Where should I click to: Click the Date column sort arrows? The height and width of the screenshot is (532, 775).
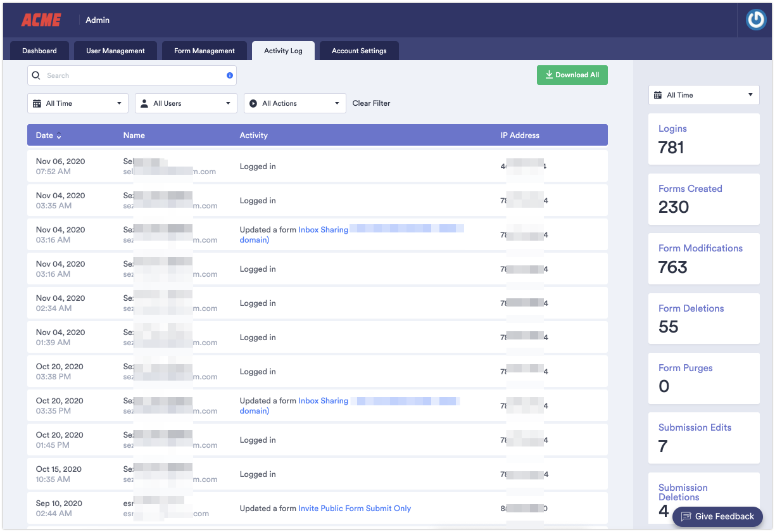point(59,136)
